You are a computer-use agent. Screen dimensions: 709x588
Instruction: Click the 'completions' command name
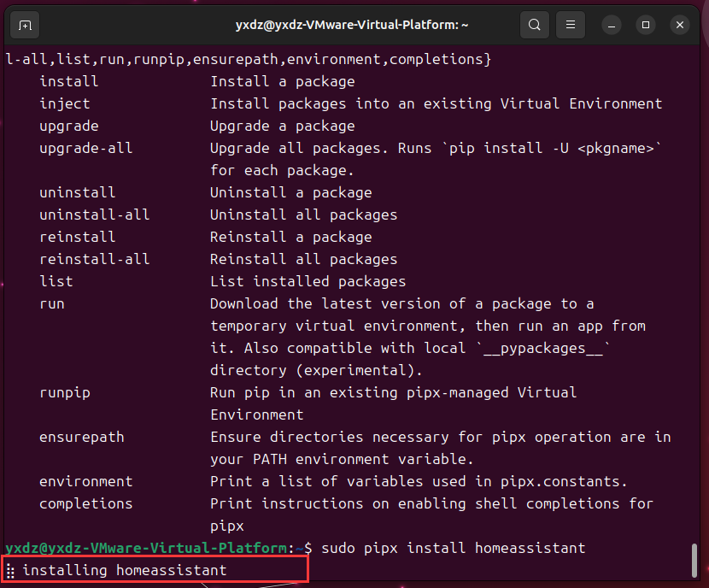pyautogui.click(x=86, y=503)
